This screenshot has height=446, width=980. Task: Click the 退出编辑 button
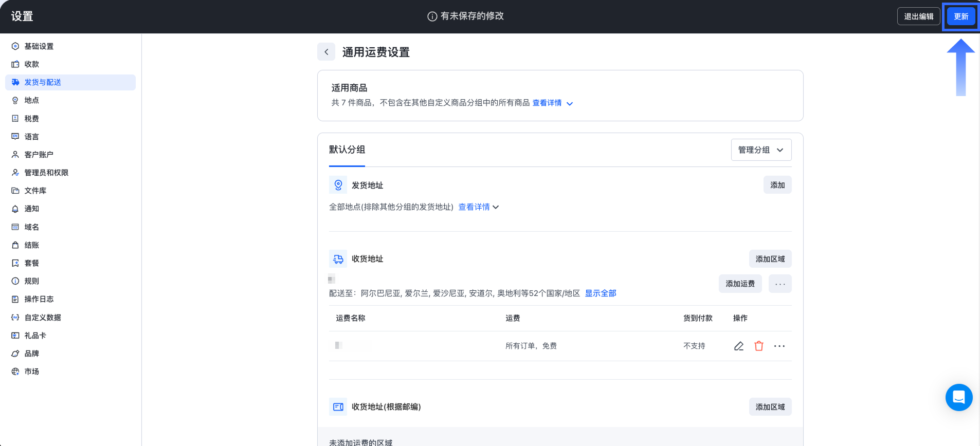(918, 16)
